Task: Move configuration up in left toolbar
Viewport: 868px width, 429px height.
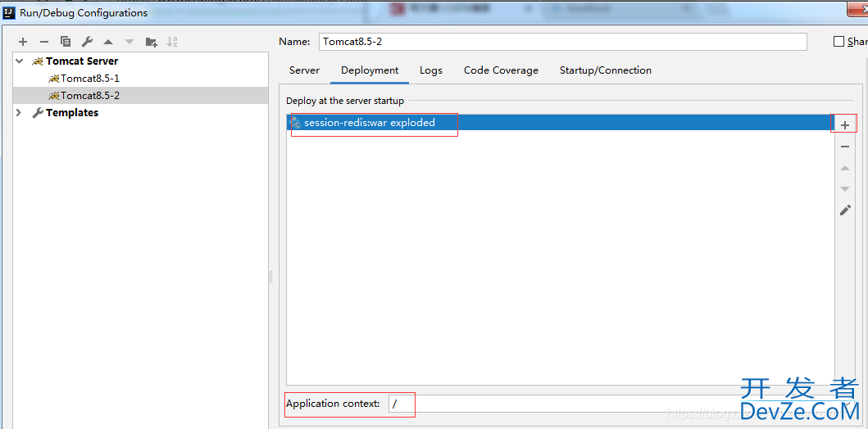Action: [x=108, y=42]
